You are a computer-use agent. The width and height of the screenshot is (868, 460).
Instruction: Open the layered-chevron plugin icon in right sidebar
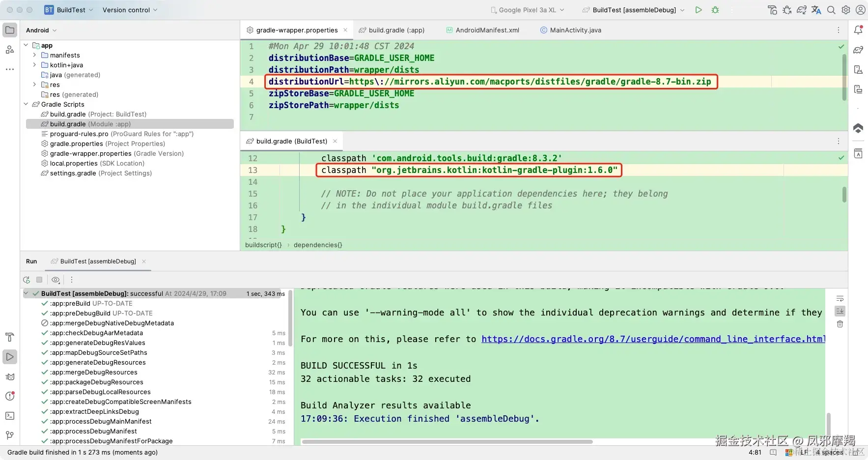(858, 128)
